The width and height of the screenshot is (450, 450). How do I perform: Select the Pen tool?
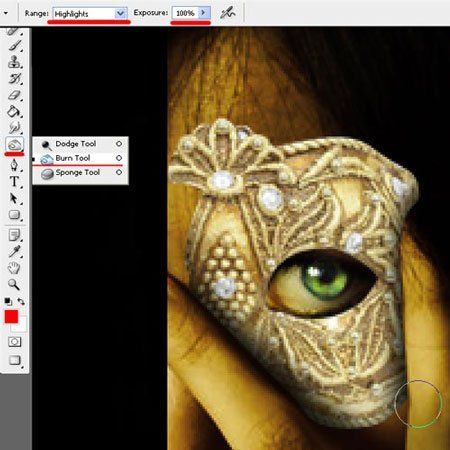(14, 165)
